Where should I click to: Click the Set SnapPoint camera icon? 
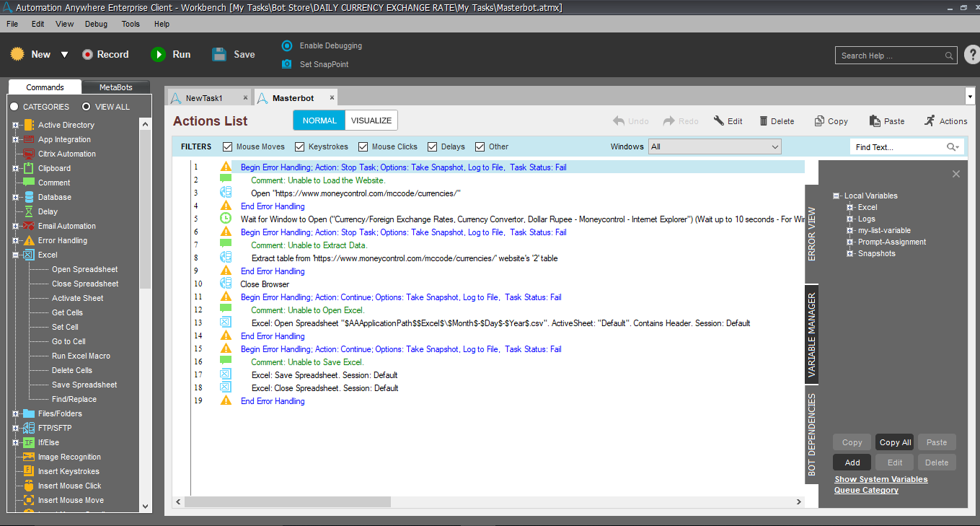[x=287, y=64]
